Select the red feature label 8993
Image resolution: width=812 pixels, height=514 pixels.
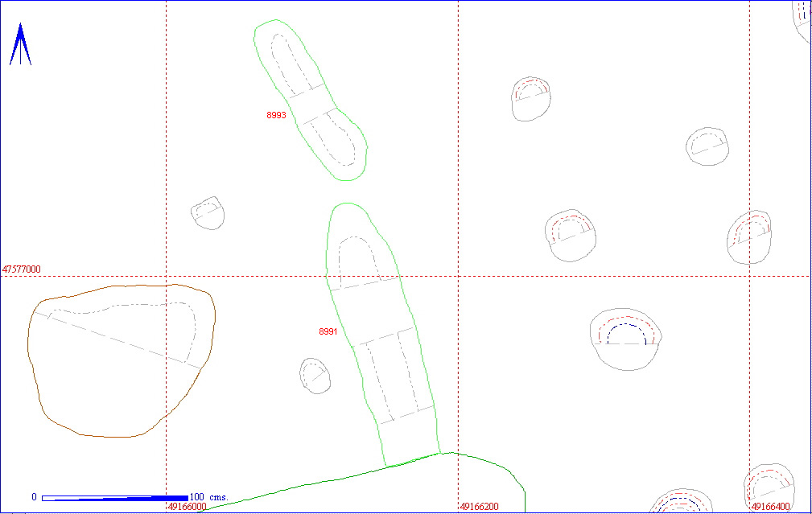tap(276, 115)
